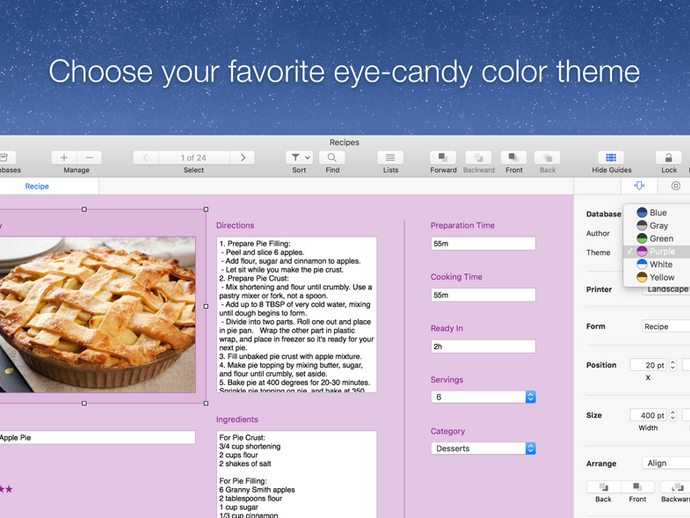690x518 pixels.
Task: Select the checked Purple theme
Action: (x=657, y=251)
